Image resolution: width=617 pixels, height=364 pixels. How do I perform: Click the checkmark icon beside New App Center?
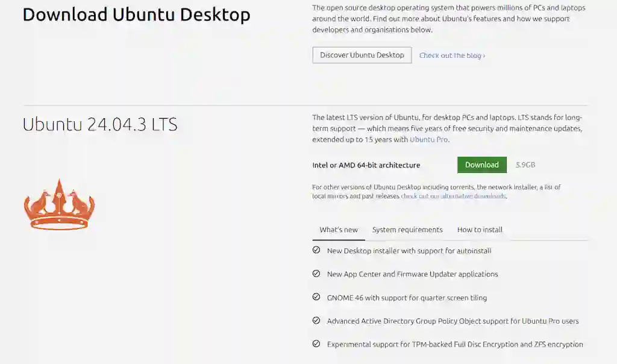point(316,274)
